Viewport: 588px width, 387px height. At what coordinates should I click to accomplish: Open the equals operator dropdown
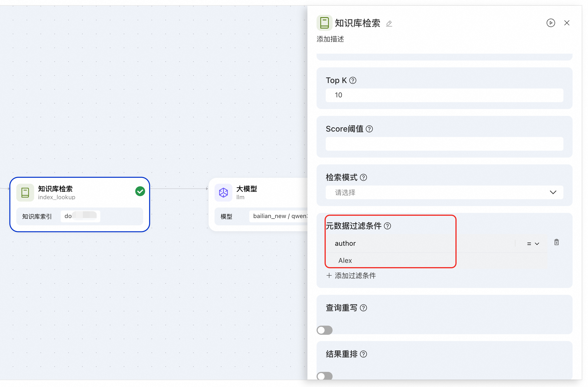[533, 243]
